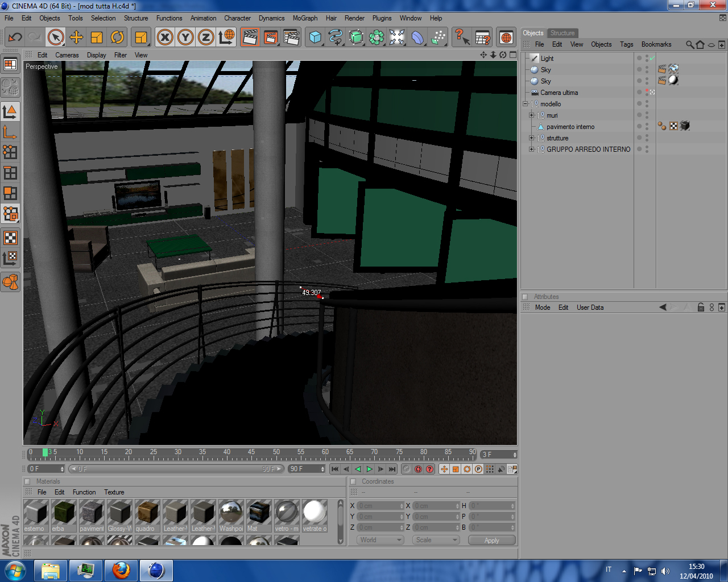Viewport: 728px width, 582px height.
Task: Click the orange globe icon on the toolbar
Action: (506, 38)
